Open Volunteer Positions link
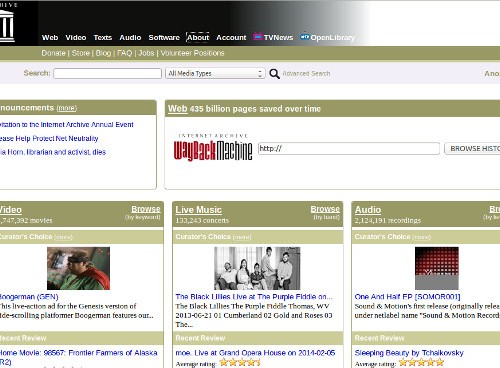Image resolution: width=500 pixels, height=368 pixels. click(x=192, y=53)
